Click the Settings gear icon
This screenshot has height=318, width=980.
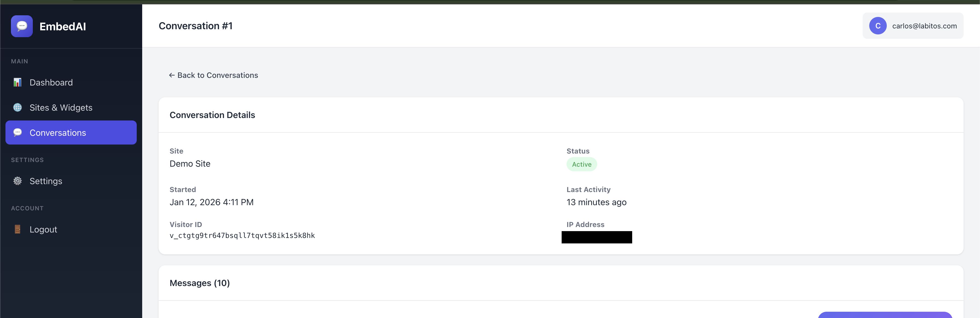click(x=17, y=181)
